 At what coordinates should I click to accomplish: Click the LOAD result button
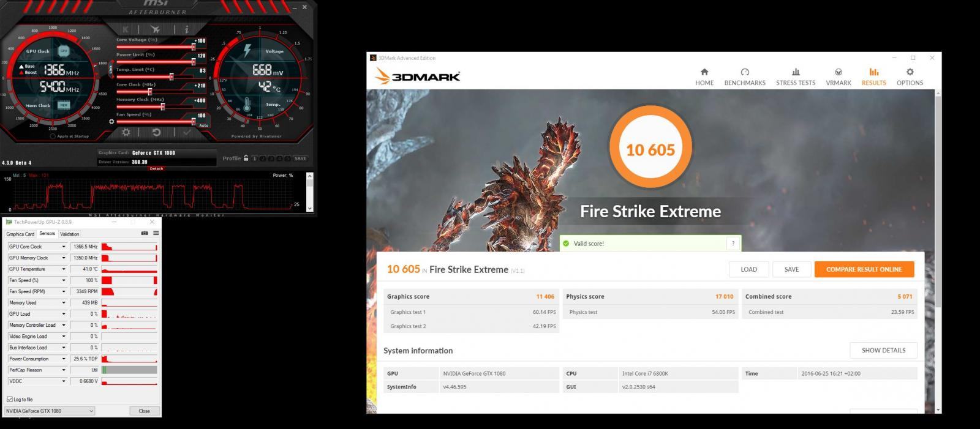pos(748,269)
